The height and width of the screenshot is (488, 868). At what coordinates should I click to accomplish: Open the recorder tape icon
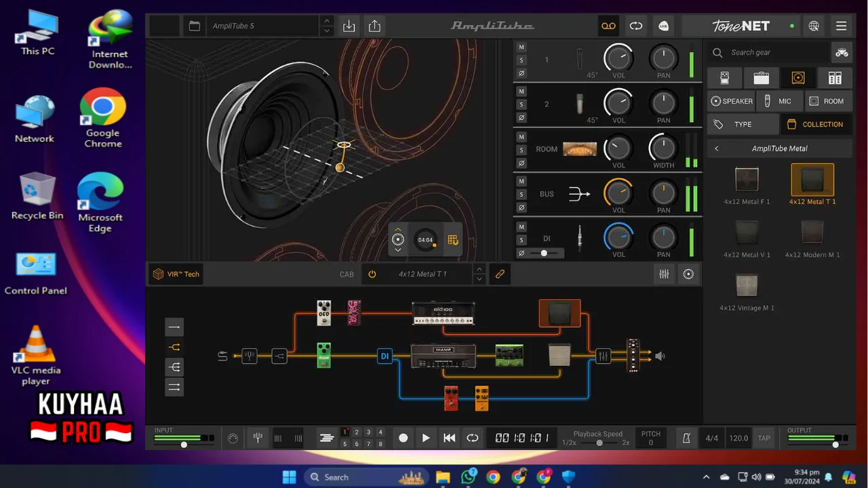pos(608,26)
